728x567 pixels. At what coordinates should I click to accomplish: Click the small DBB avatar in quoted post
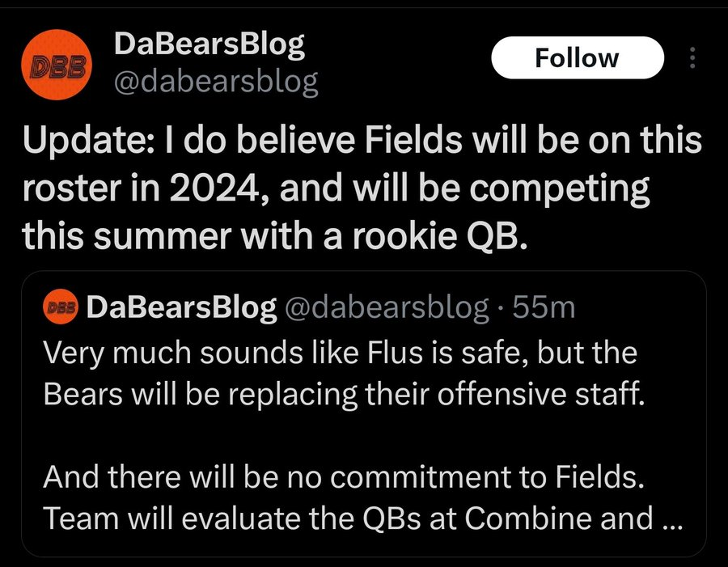[x=61, y=307]
